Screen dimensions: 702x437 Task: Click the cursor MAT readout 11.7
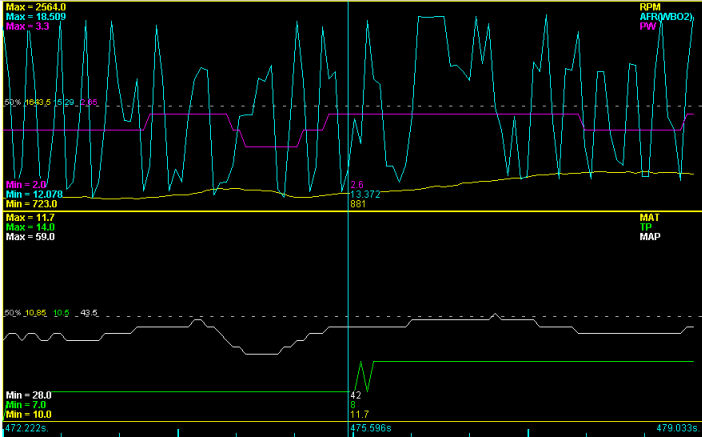coord(360,414)
